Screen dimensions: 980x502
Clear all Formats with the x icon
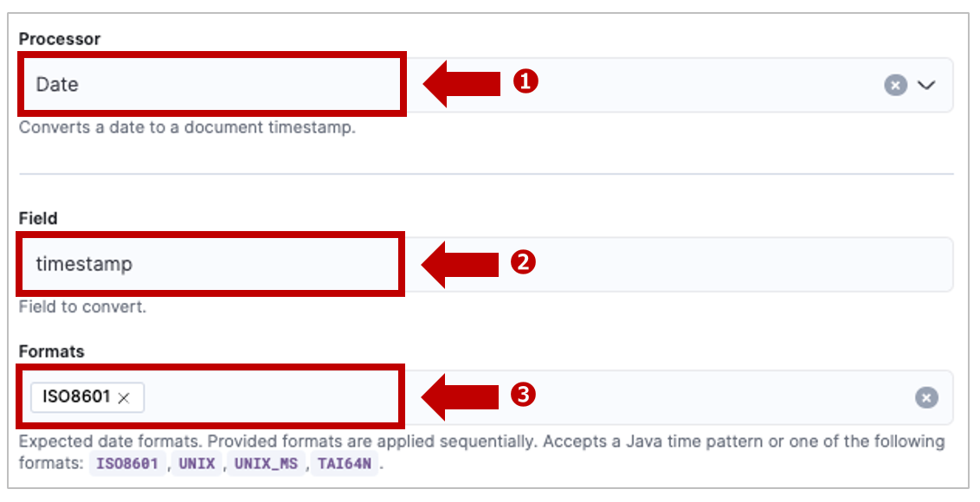(926, 397)
